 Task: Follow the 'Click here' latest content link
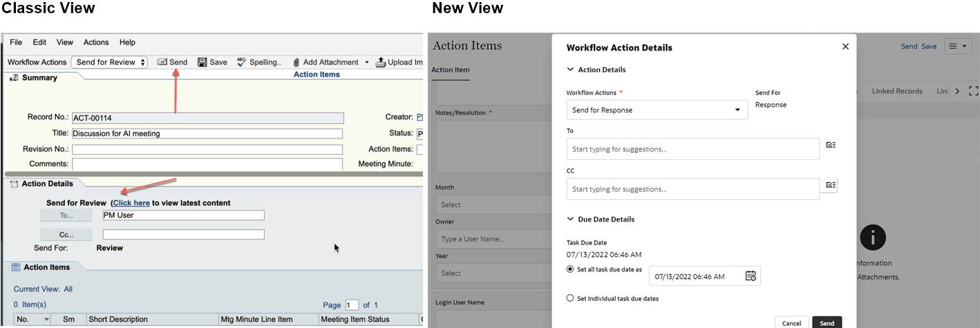[131, 203]
